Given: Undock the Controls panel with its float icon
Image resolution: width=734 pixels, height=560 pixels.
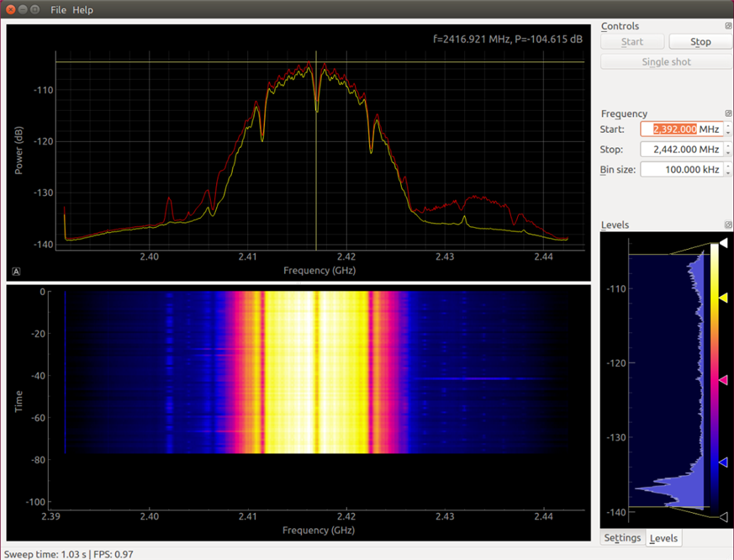Looking at the screenshot, I should pyautogui.click(x=728, y=26).
